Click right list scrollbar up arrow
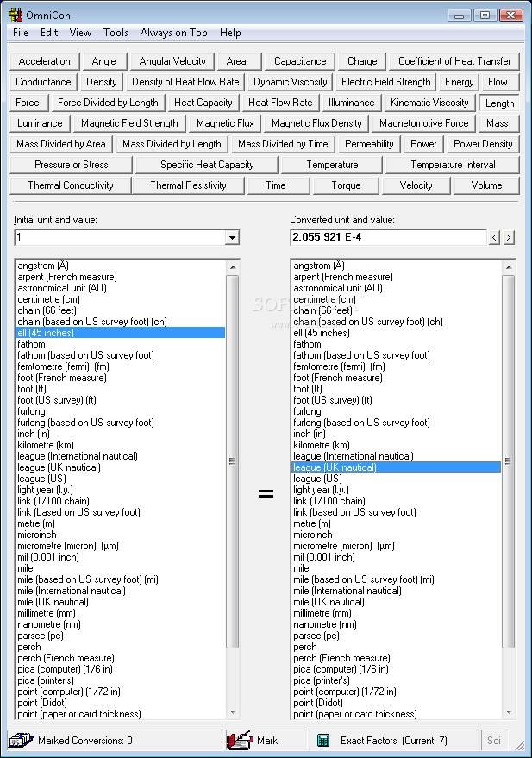This screenshot has height=758, width=532. tap(509, 266)
